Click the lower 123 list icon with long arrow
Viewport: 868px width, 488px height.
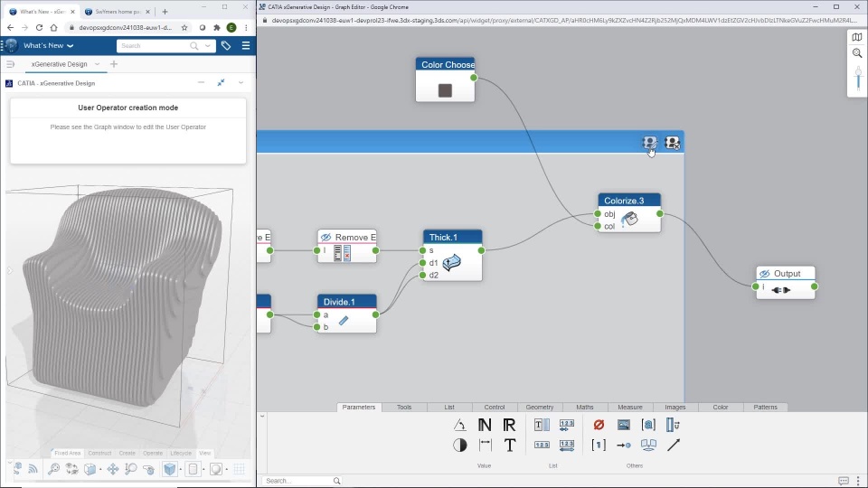(566, 445)
